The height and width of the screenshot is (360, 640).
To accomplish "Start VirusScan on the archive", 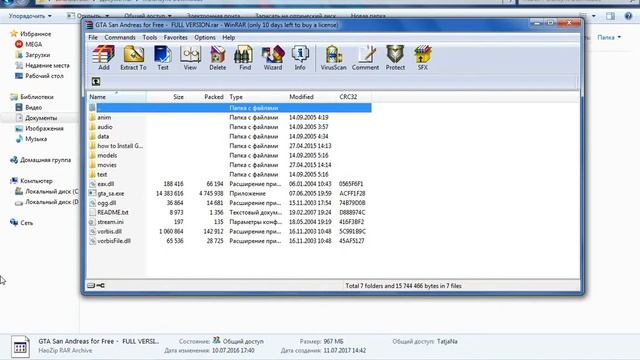I will pyautogui.click(x=333, y=58).
